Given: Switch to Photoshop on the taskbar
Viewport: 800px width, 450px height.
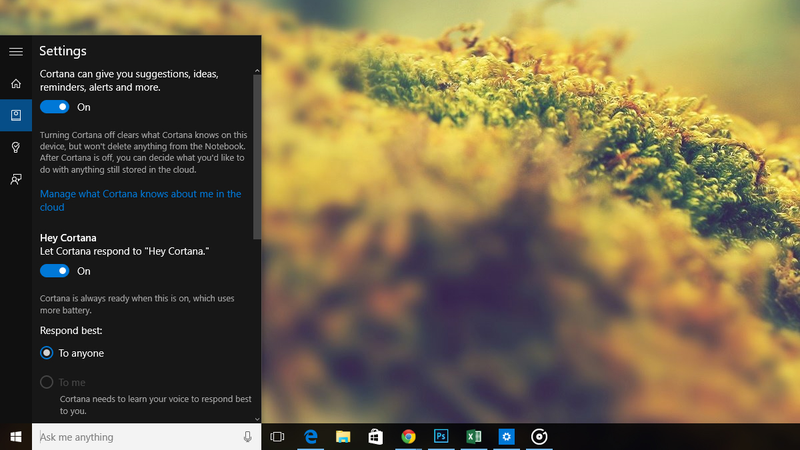Looking at the screenshot, I should pyautogui.click(x=441, y=437).
